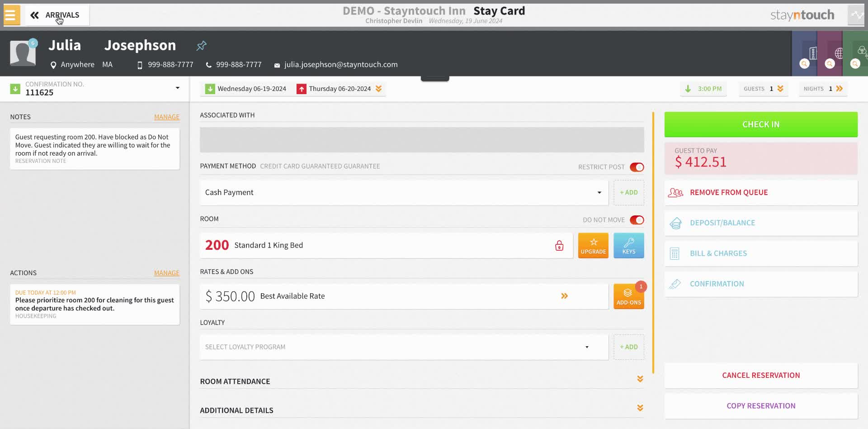
Task: Expand the confirmation number dropdown arrow
Action: pyautogui.click(x=178, y=88)
